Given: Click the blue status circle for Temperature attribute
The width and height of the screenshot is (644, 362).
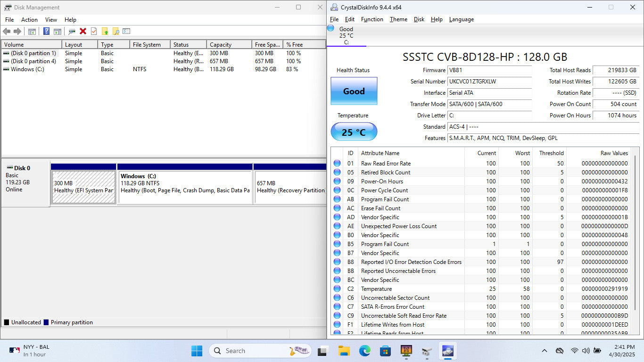Looking at the screenshot, I should point(337,288).
